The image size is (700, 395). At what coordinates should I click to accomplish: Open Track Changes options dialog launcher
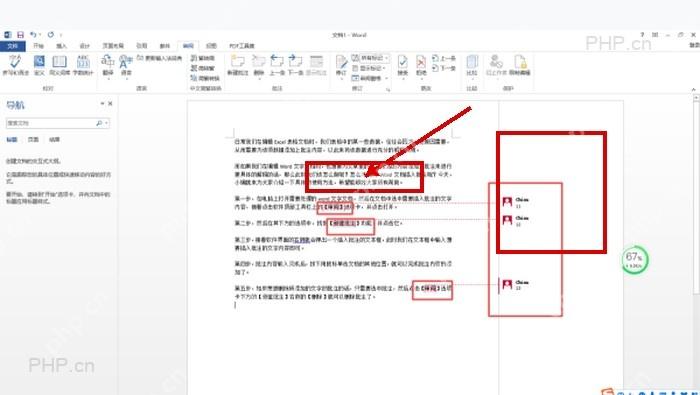click(388, 90)
